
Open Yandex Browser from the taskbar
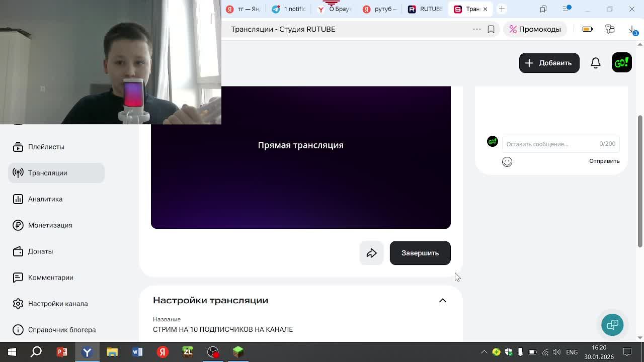(87, 352)
